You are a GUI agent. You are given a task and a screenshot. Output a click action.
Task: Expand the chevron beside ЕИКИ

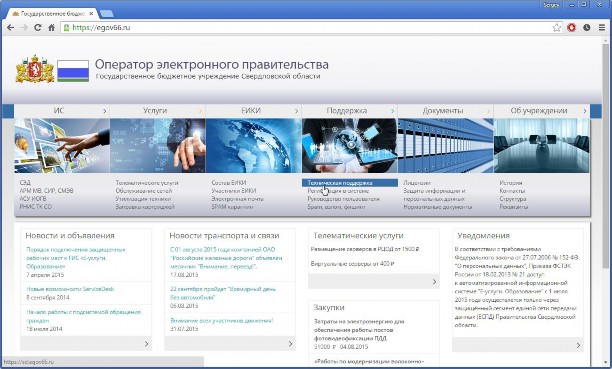click(x=296, y=111)
